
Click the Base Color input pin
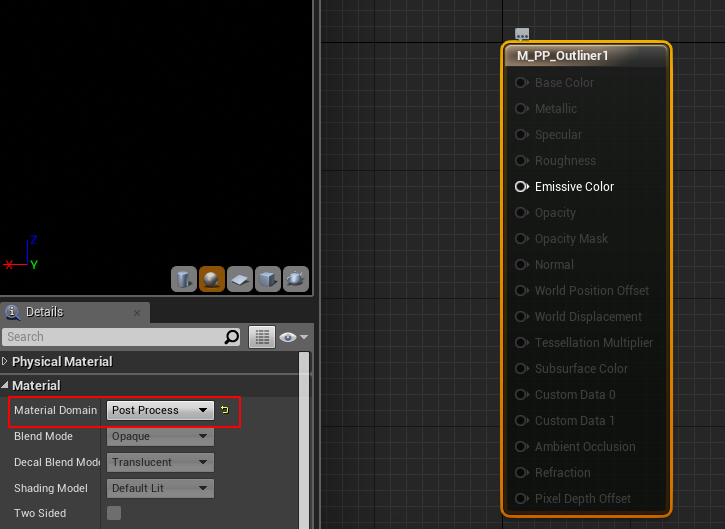522,82
